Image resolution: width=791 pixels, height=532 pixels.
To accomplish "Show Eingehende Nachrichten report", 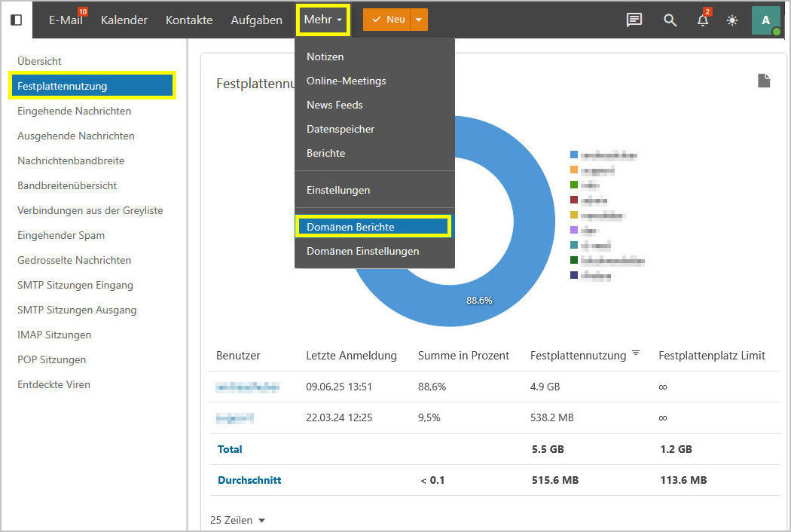I will pos(74,111).
